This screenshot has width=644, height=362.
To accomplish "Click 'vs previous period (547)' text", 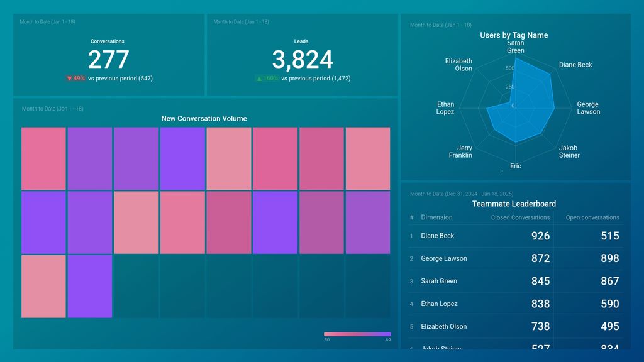I will (120, 79).
